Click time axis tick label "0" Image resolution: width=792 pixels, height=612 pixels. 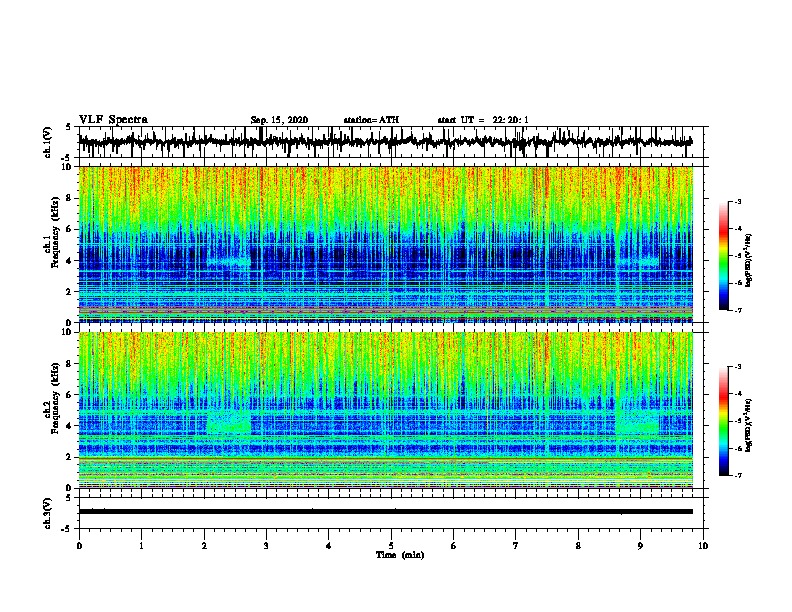(79, 546)
